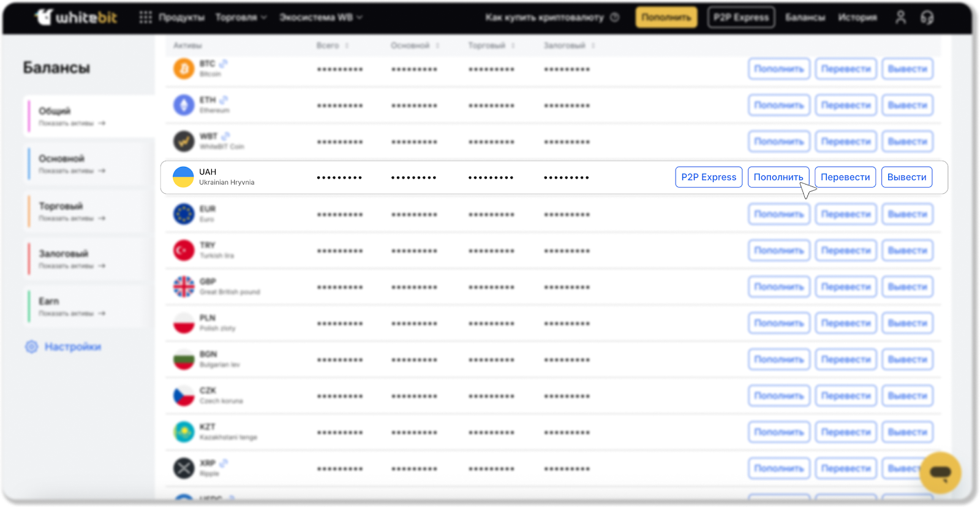This screenshot has width=980, height=507.
Task: Expand the Торговля dropdown menu
Action: [241, 17]
